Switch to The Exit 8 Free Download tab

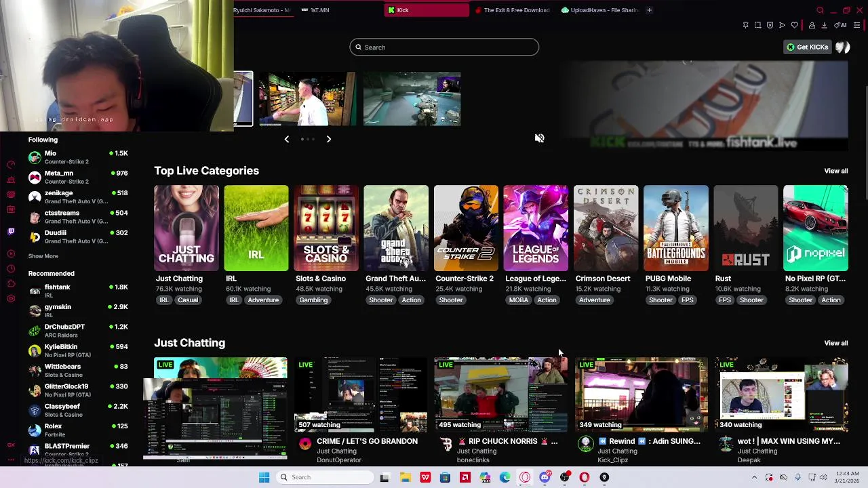(513, 10)
